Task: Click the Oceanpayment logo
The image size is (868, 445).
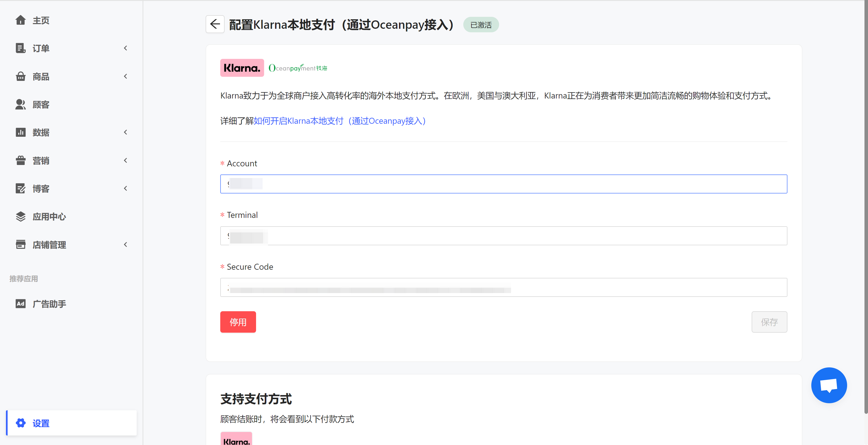Action: (298, 68)
